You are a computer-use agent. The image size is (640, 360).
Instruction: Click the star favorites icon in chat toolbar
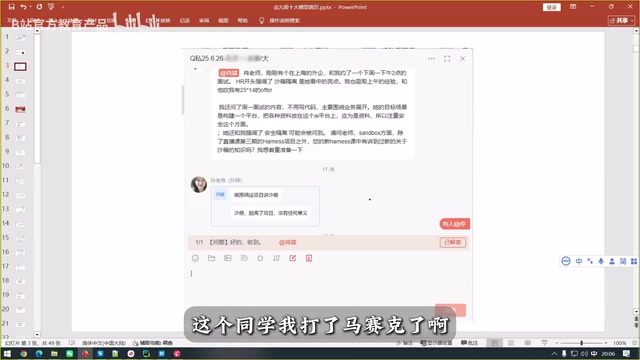[x=260, y=258]
